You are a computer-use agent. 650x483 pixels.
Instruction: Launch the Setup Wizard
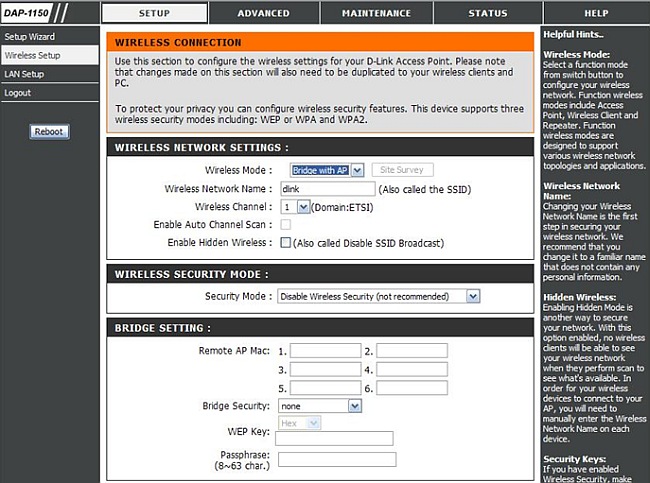point(28,37)
